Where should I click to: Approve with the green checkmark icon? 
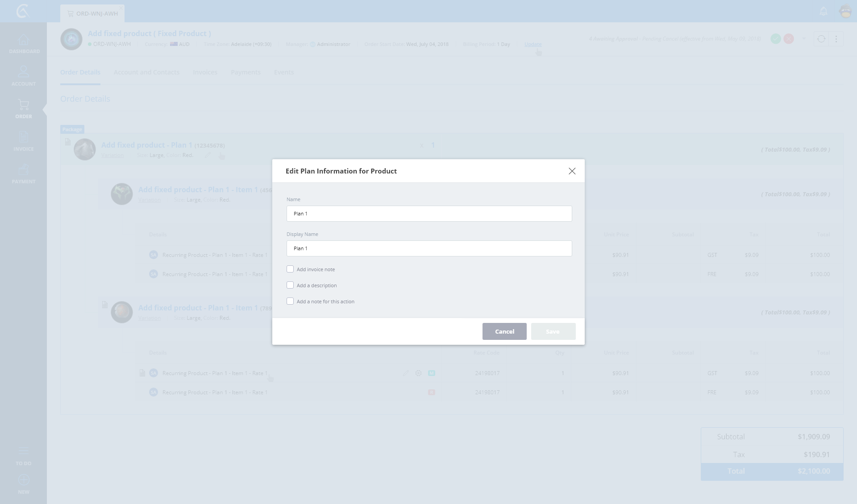tap(776, 39)
